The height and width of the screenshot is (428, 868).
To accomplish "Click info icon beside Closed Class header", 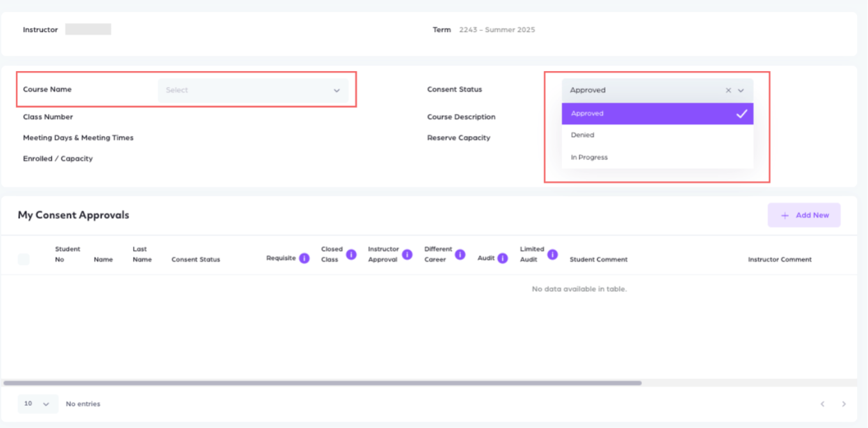I will point(351,255).
